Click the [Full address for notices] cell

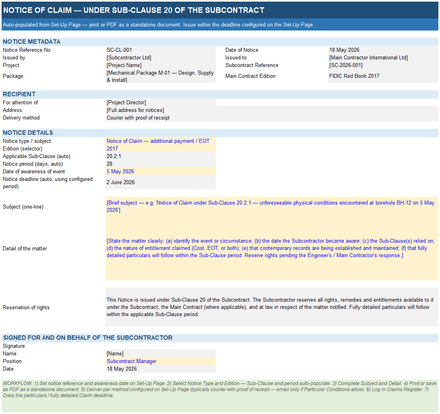(272, 110)
